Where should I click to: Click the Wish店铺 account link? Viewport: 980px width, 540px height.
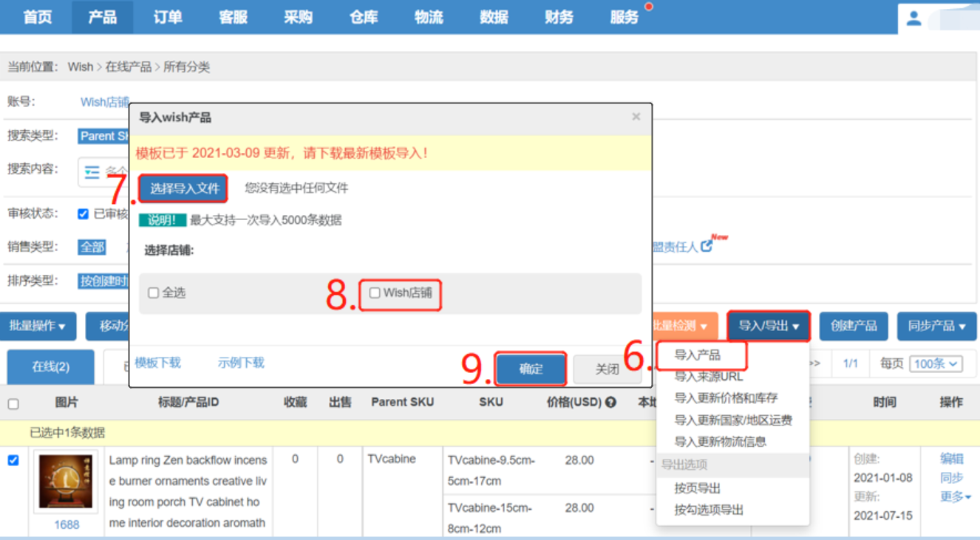point(105,102)
